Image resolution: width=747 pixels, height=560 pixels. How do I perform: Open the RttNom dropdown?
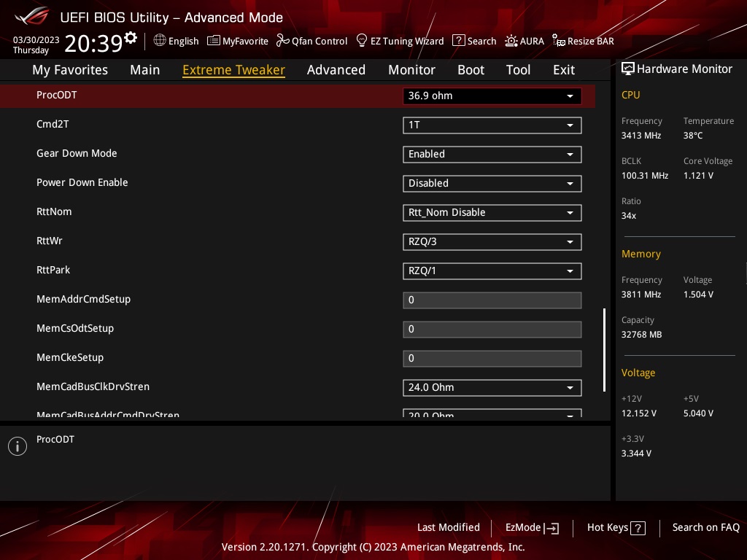pyautogui.click(x=492, y=212)
